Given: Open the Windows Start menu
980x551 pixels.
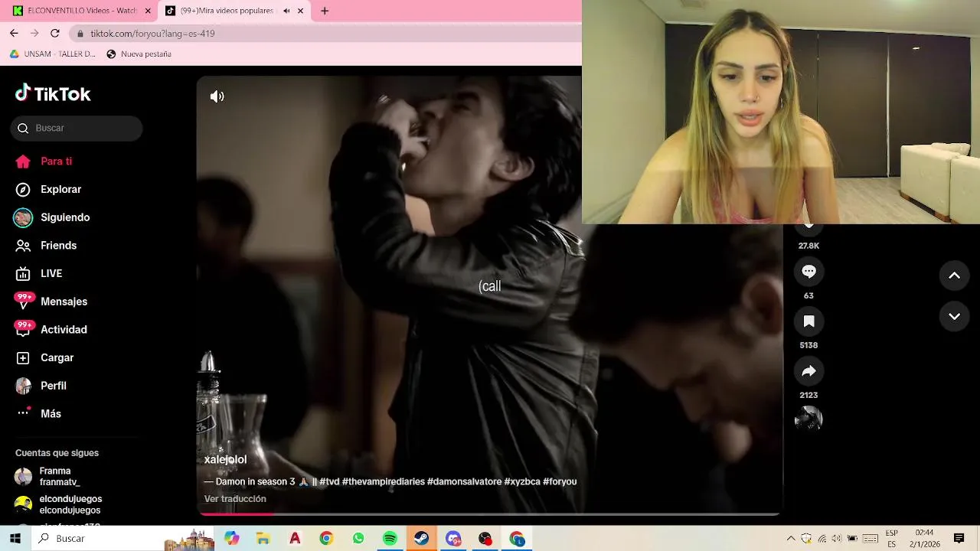Looking at the screenshot, I should (x=15, y=538).
